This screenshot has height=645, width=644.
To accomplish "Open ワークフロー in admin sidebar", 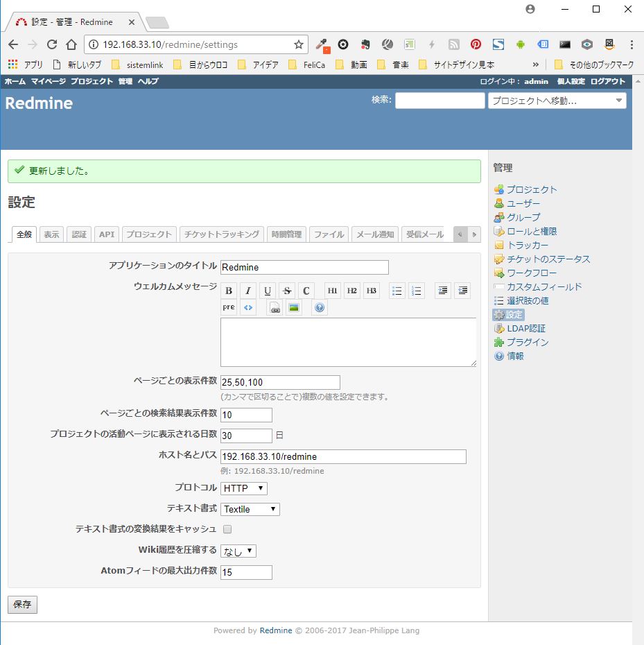I will point(532,273).
